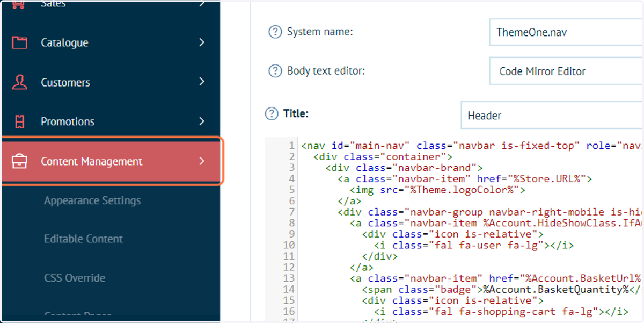The width and height of the screenshot is (644, 323).
Task: Click code line 14 badge span
Action: tap(502, 289)
